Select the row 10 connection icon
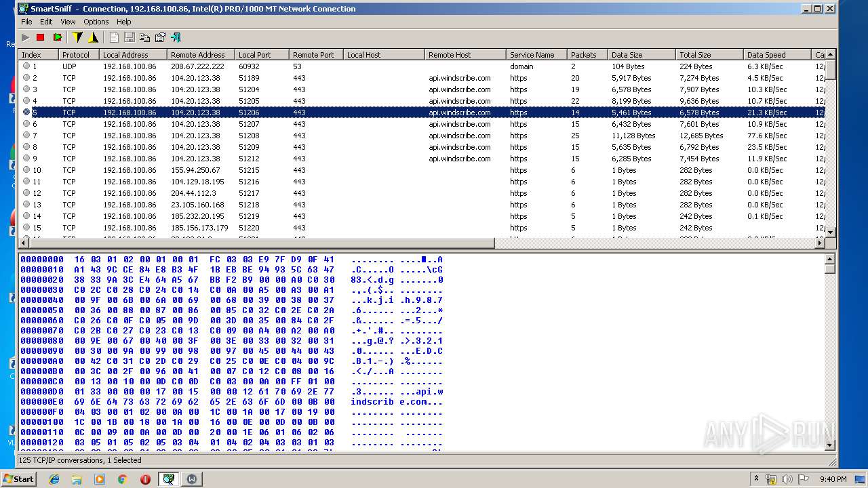The width and height of the screenshot is (868, 488). [26, 170]
